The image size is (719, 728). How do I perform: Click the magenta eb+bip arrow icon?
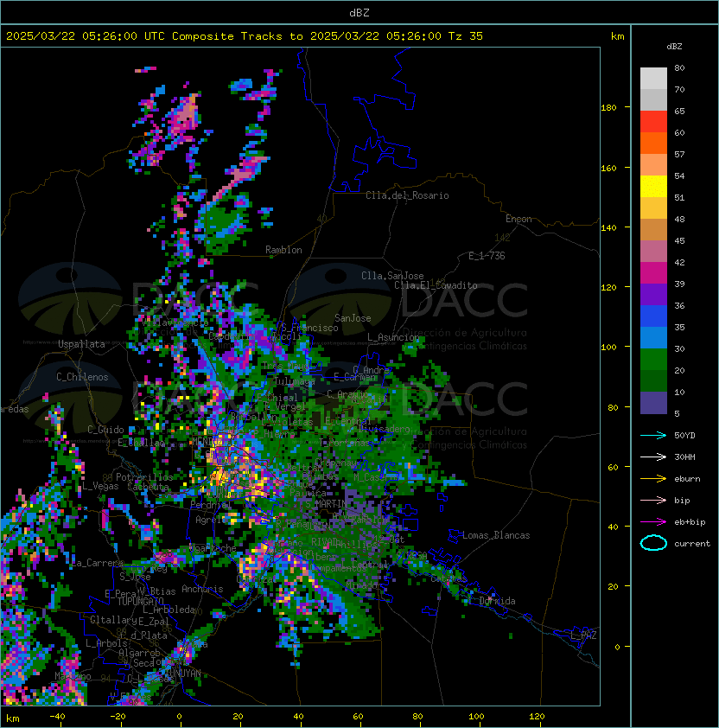[653, 522]
